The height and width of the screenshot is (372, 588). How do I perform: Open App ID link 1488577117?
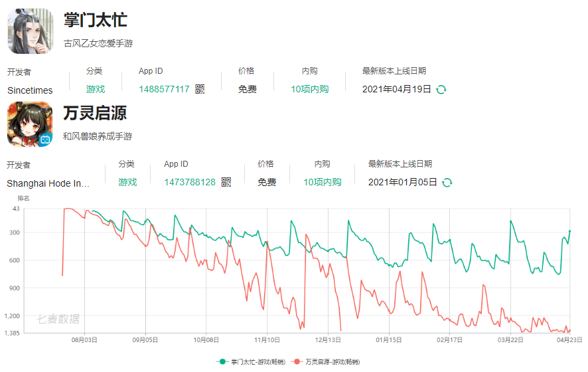[164, 89]
